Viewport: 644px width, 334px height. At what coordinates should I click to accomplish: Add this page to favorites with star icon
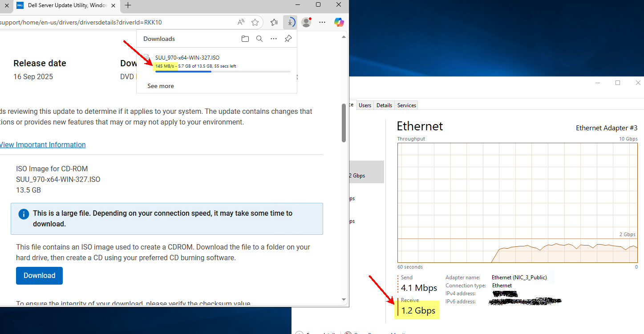tap(255, 22)
